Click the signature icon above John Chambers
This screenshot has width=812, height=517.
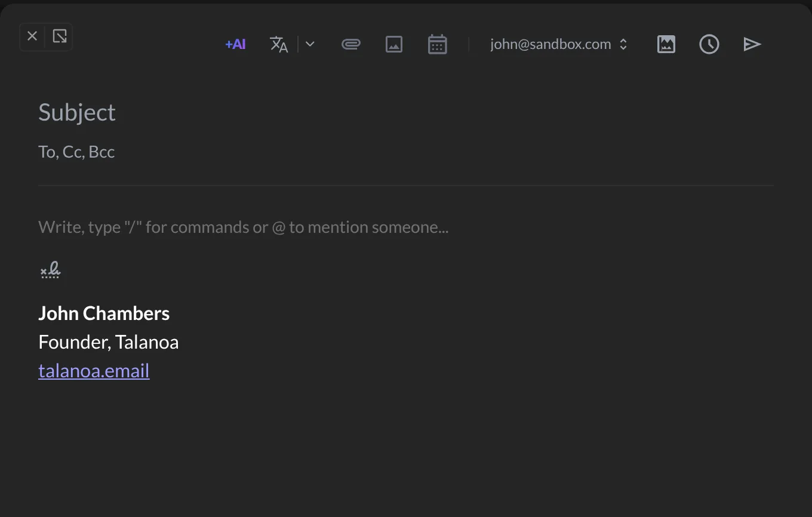point(50,270)
